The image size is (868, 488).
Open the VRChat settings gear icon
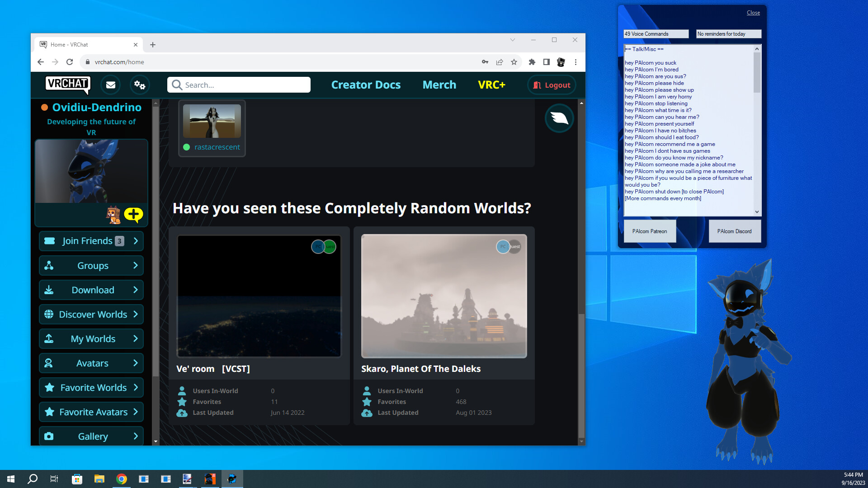click(x=140, y=84)
